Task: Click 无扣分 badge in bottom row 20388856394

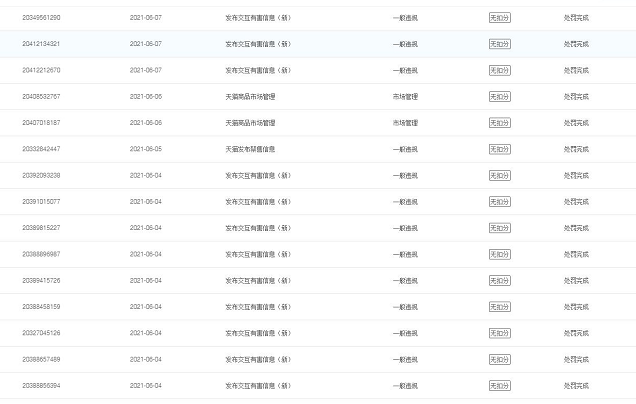Action: pos(500,386)
